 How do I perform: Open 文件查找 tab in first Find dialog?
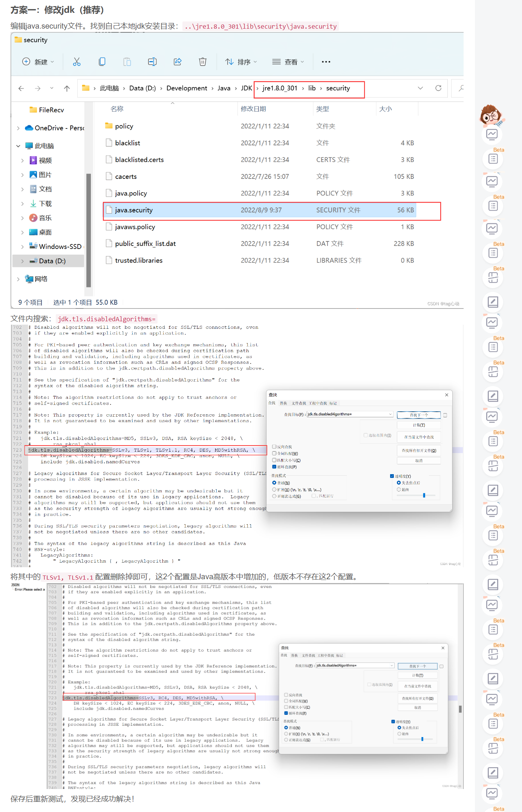pyautogui.click(x=299, y=403)
